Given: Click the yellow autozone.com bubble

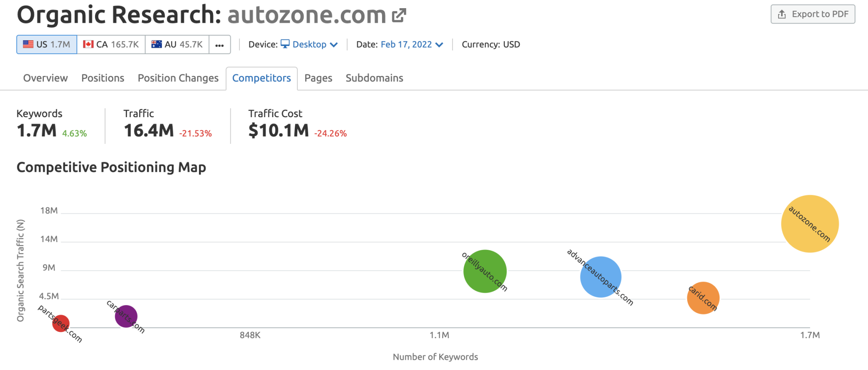Looking at the screenshot, I should (x=810, y=224).
